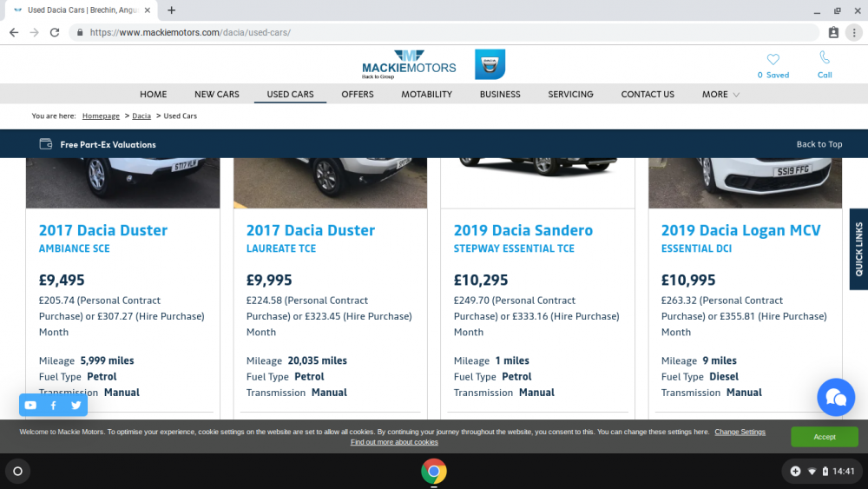
Task: Open the live chat bubble
Action: [x=836, y=397]
